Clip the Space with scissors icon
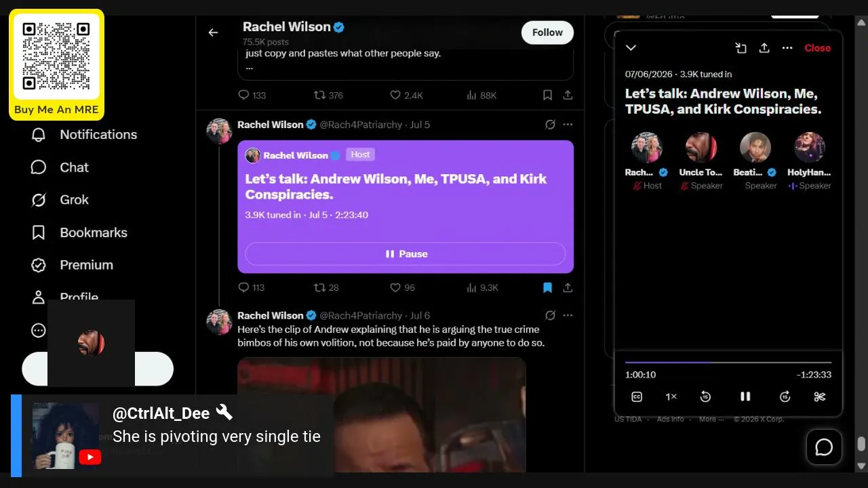This screenshot has height=488, width=868. [820, 396]
